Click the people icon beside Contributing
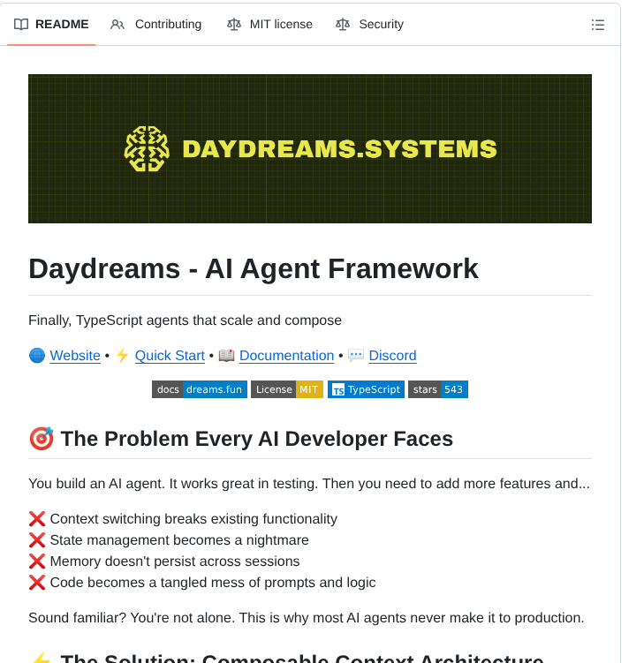This screenshot has width=644, height=663. (x=117, y=25)
